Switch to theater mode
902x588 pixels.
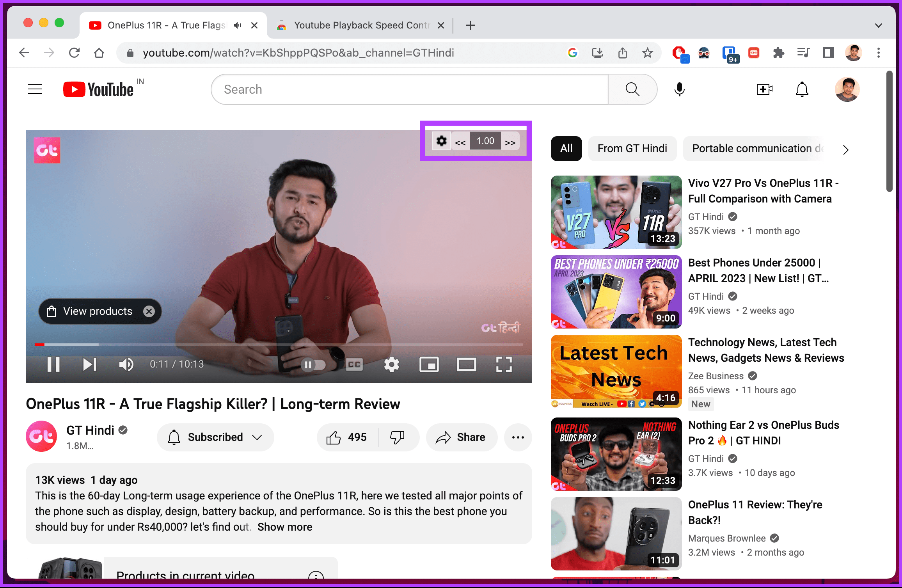click(x=466, y=364)
